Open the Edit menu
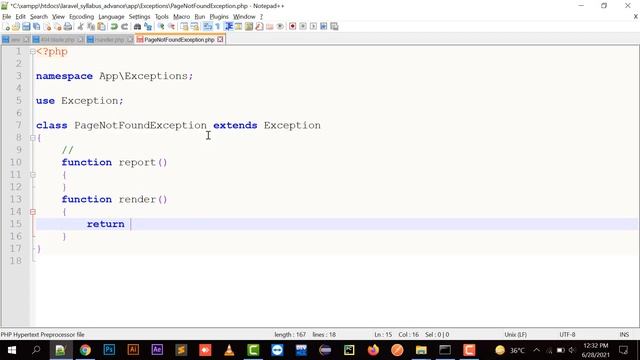The image size is (640, 360). point(20,17)
